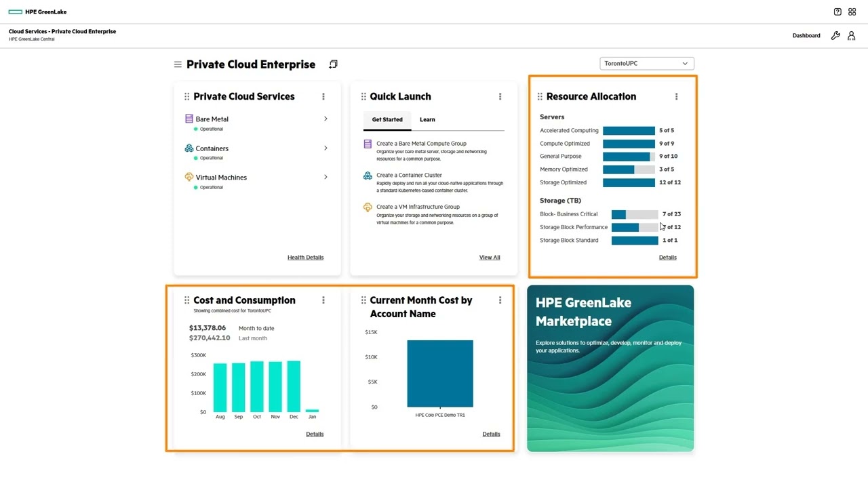The height and width of the screenshot is (488, 868).
Task: Click the Container Cluster icon in Quick Launch
Action: [x=368, y=176]
